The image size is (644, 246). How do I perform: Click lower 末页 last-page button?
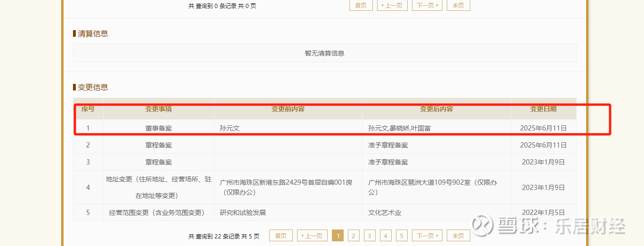459,236
